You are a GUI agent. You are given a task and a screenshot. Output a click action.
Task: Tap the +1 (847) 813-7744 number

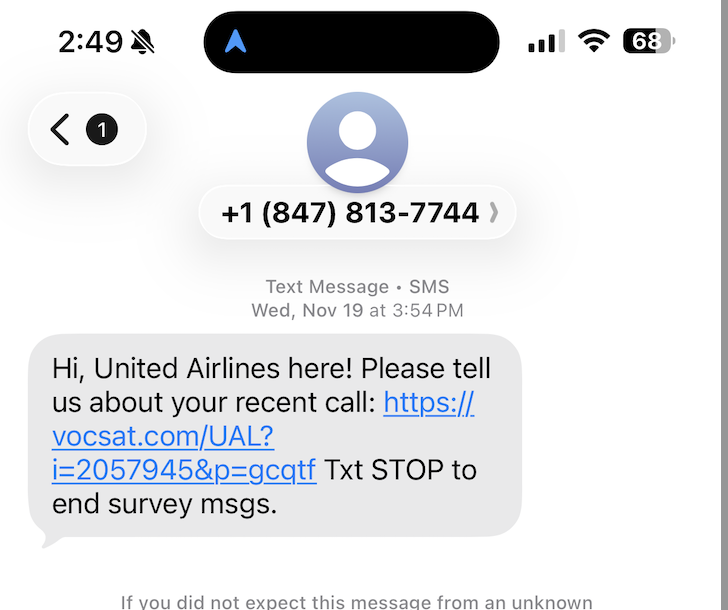[350, 213]
